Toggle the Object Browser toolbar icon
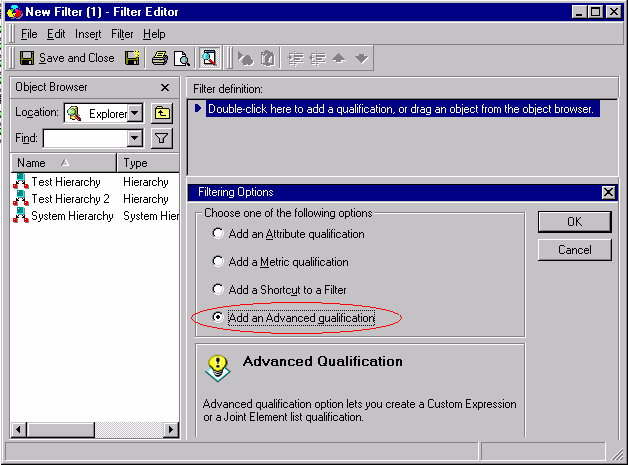Screen dimensions: 628x465 click(209, 58)
